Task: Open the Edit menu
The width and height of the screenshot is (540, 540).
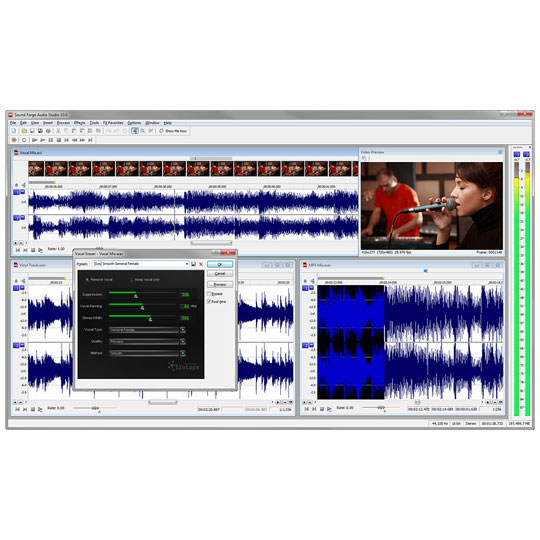Action: (x=23, y=123)
